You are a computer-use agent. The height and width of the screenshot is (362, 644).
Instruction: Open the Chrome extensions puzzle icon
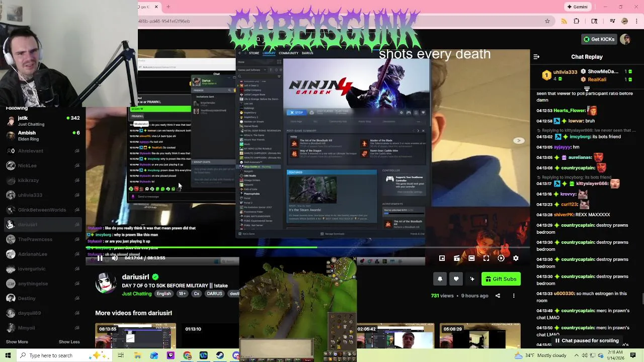click(577, 21)
